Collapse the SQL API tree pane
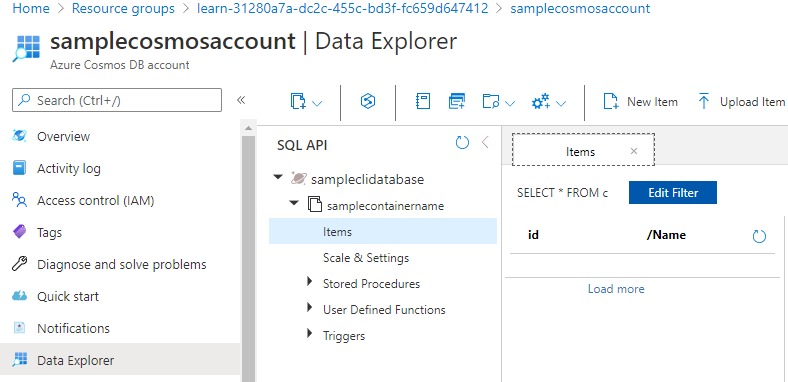Viewport: 788px width, 382px height. (485, 143)
